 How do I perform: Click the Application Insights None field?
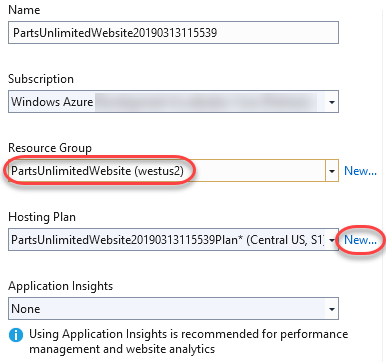173,309
